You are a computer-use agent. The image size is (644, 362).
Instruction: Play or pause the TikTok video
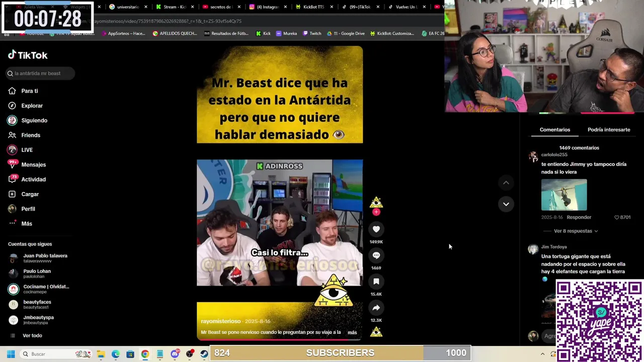pyautogui.click(x=280, y=193)
